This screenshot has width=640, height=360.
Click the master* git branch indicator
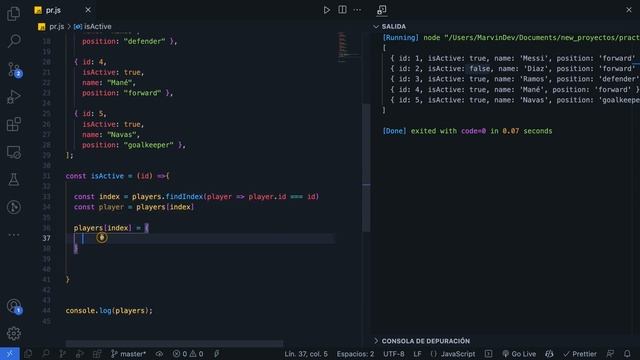(128, 354)
